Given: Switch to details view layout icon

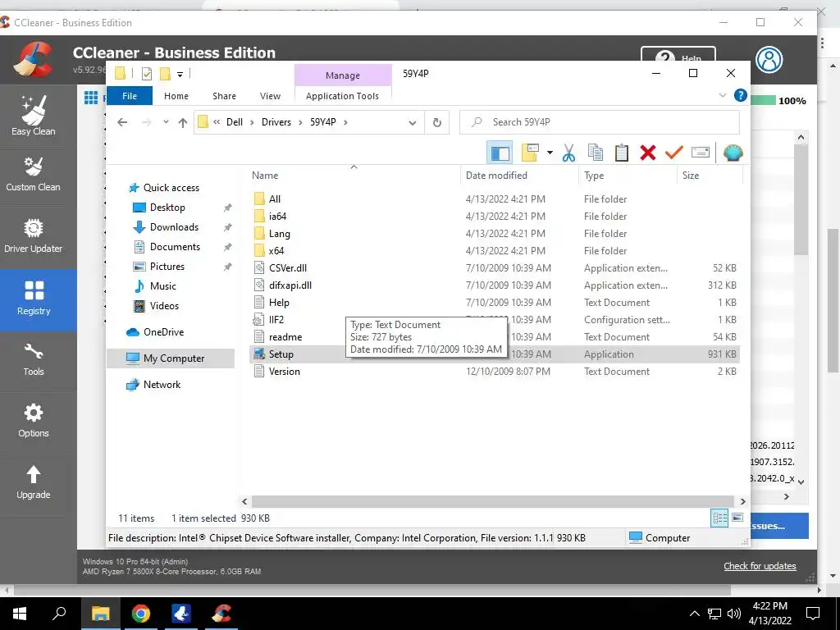Looking at the screenshot, I should (x=719, y=518).
